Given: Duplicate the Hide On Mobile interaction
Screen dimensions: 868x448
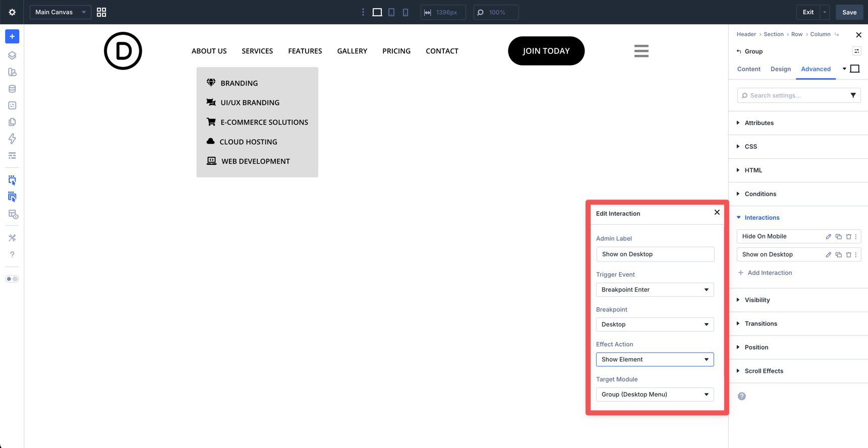Looking at the screenshot, I should coord(838,236).
